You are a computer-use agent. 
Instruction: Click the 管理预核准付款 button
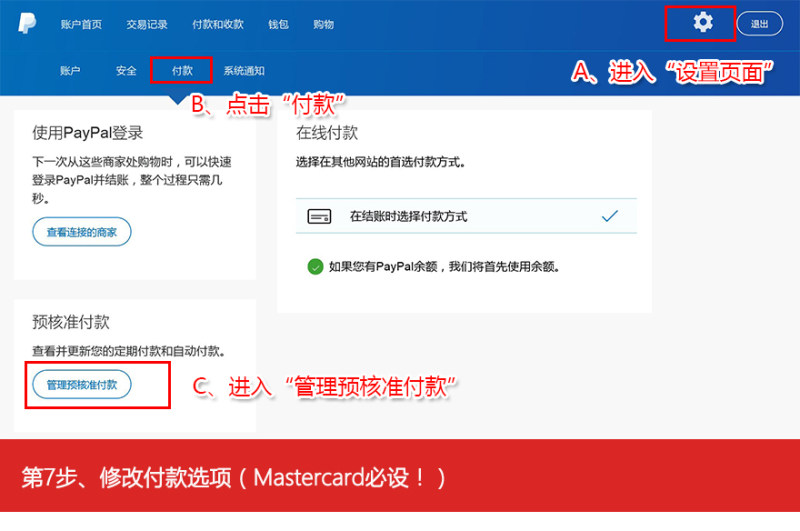click(x=82, y=385)
